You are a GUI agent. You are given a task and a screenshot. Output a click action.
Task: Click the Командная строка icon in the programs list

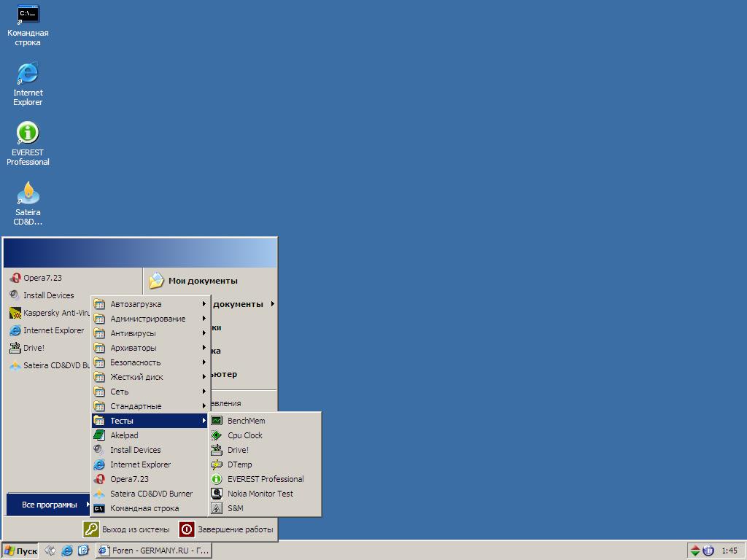[x=99, y=508]
